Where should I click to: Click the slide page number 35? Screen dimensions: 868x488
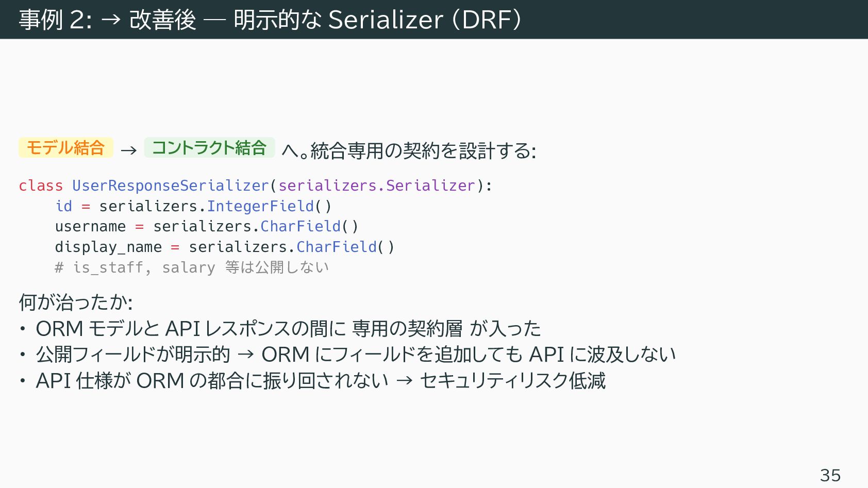click(830, 475)
